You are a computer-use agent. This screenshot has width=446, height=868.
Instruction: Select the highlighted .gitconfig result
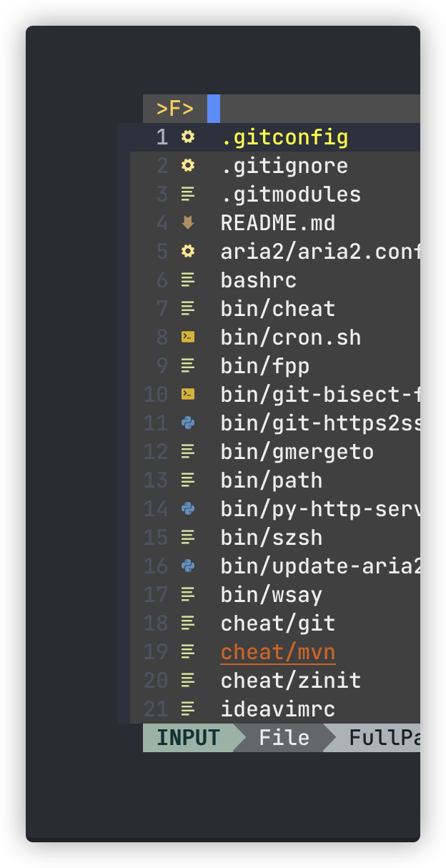tap(284, 137)
